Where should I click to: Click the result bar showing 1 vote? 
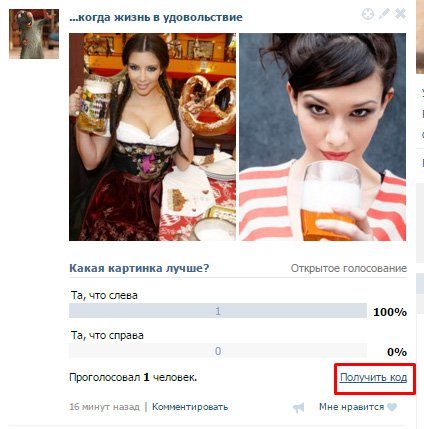218,311
